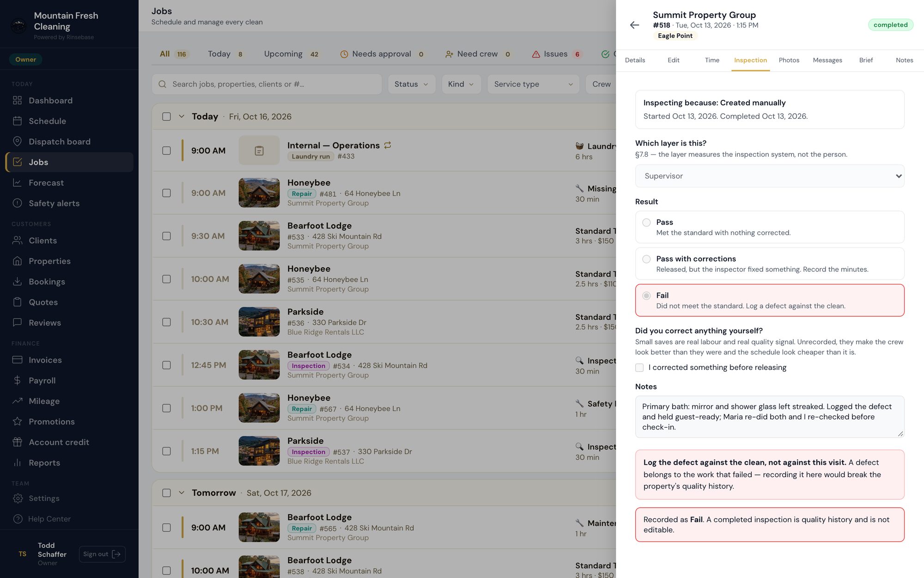Click the Sign out button

pos(102,554)
